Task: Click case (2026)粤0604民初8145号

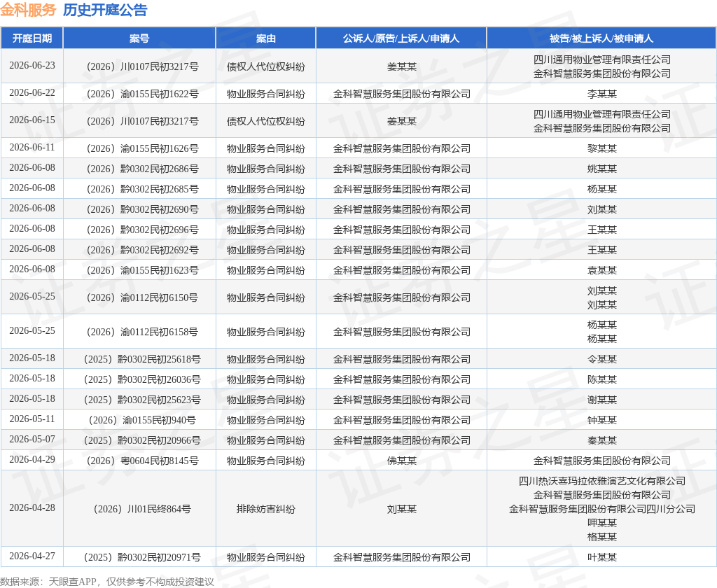Action: click(x=139, y=461)
